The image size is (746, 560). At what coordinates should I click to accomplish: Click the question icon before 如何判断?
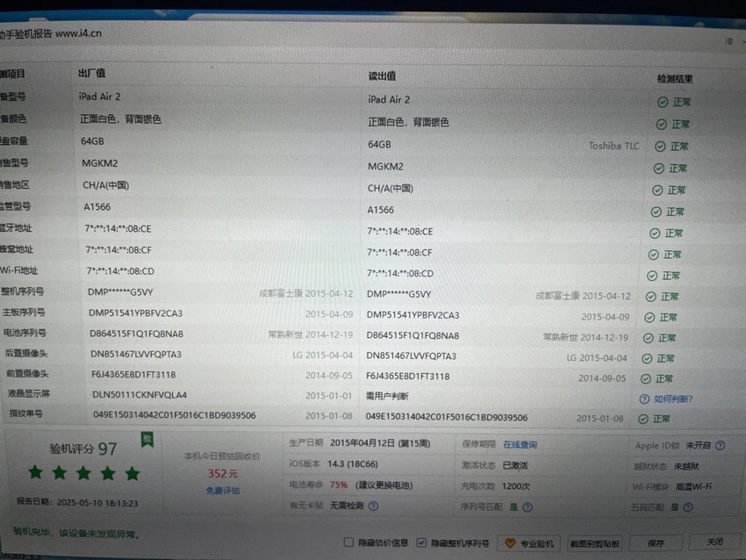tap(644, 399)
